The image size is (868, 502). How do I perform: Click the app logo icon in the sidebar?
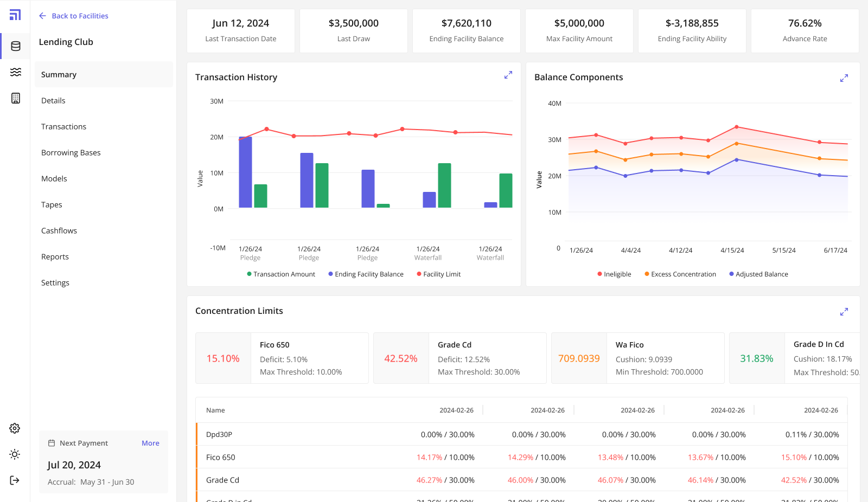[x=15, y=15]
